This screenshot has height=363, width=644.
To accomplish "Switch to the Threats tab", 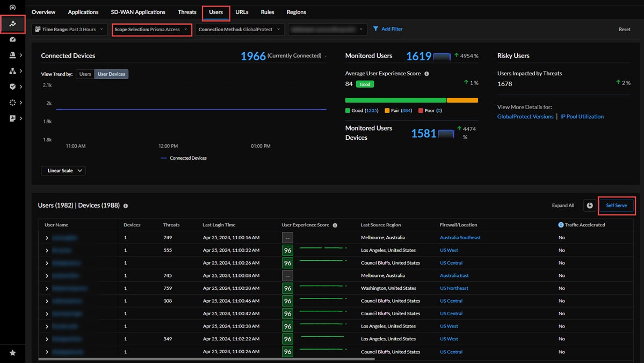I will click(187, 12).
